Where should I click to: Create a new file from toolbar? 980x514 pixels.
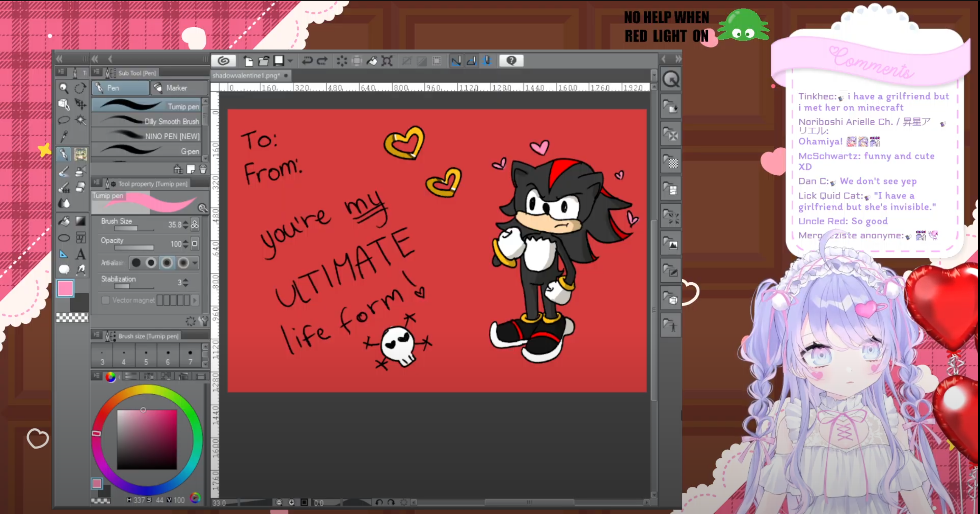[248, 61]
